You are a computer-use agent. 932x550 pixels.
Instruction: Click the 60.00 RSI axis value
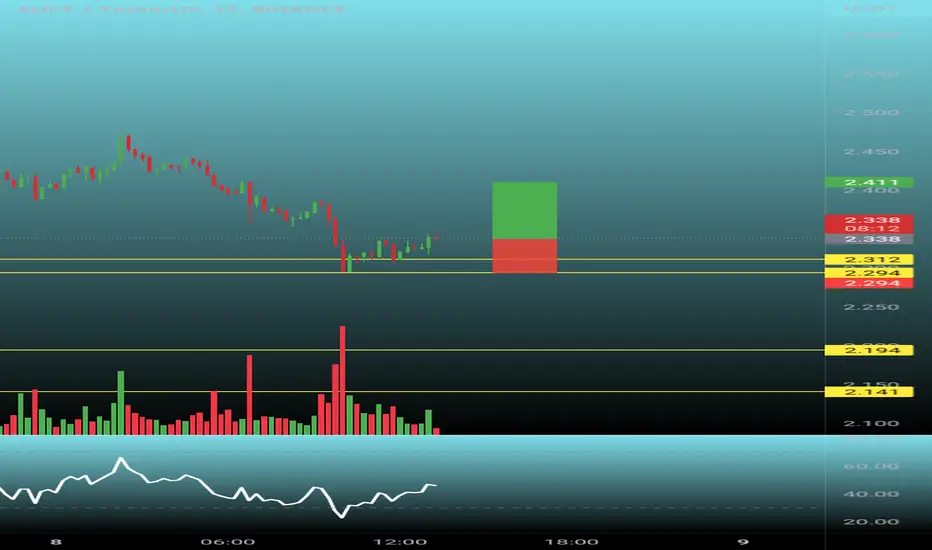tap(871, 466)
